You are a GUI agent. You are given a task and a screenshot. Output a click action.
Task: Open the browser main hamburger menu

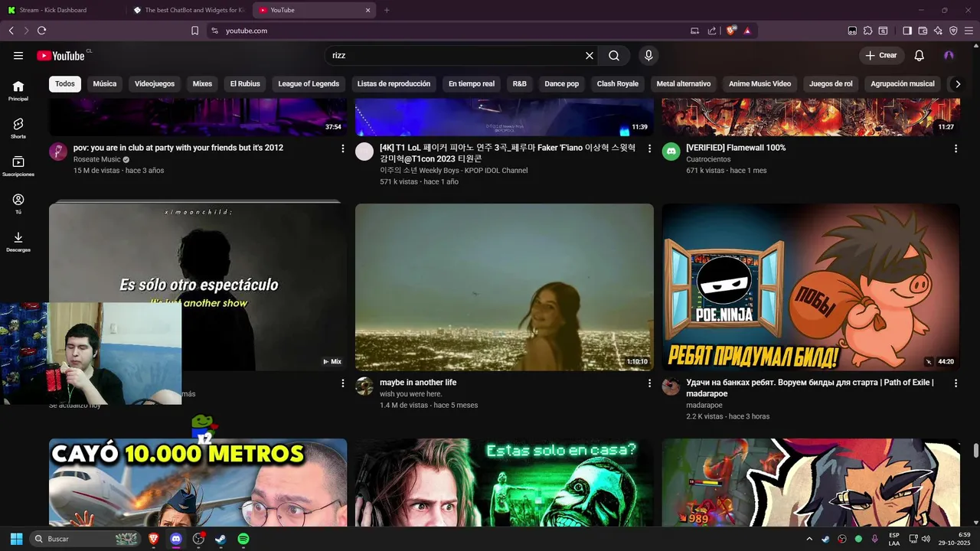coord(969,31)
